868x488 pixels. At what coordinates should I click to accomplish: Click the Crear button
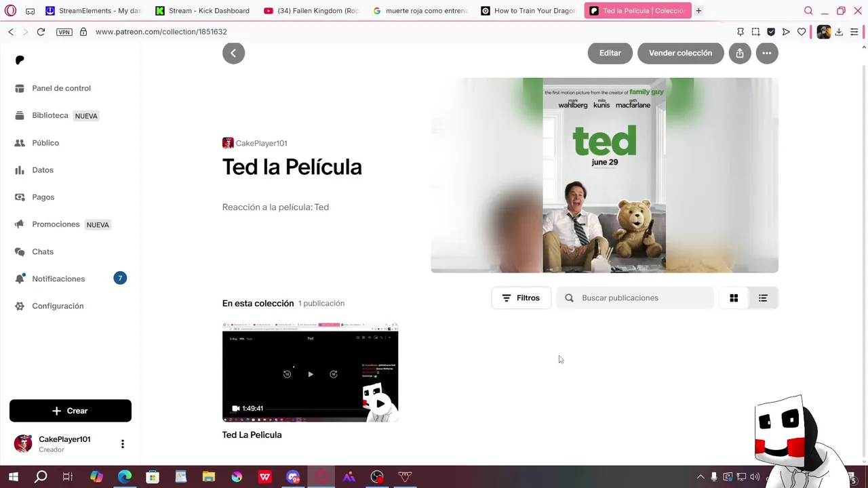point(71,411)
